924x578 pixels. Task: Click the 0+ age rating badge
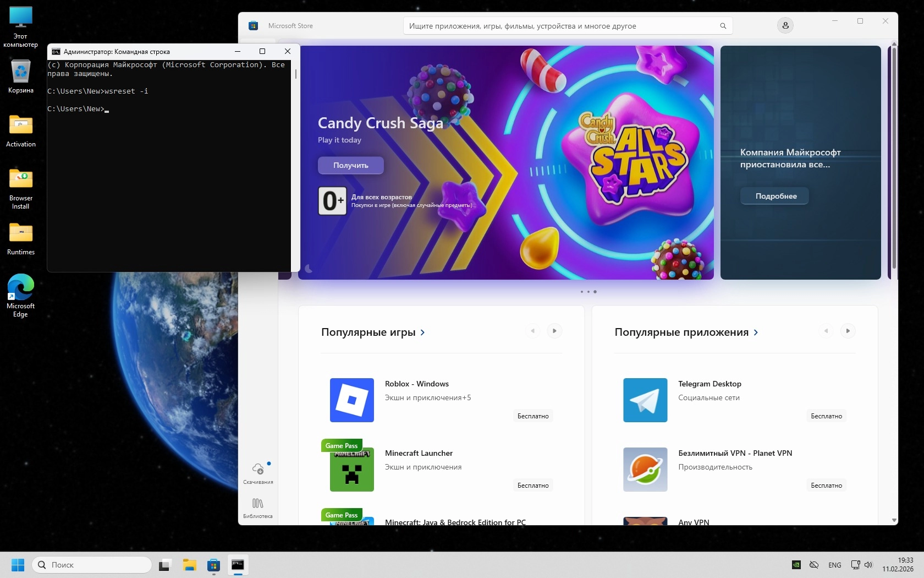point(332,201)
